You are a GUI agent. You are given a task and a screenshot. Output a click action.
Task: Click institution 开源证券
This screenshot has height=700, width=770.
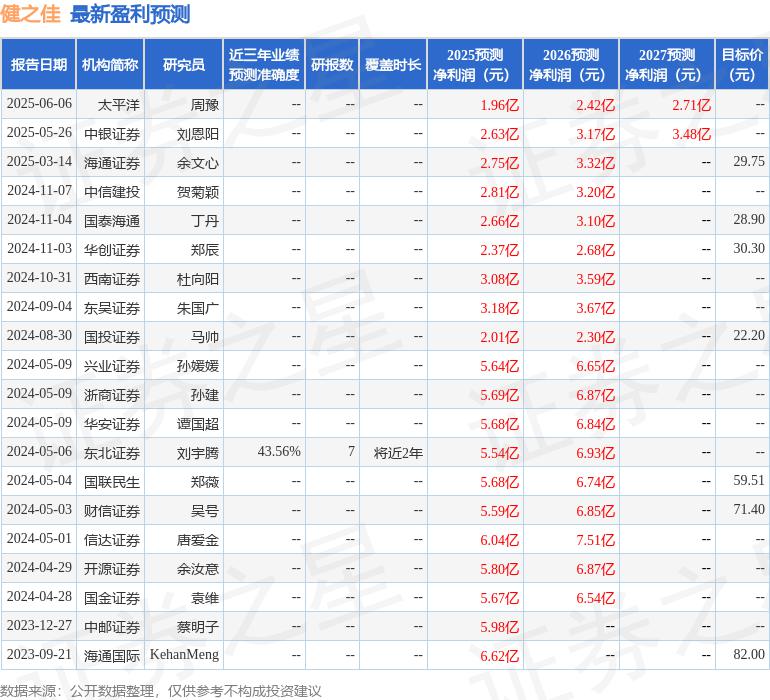point(111,568)
